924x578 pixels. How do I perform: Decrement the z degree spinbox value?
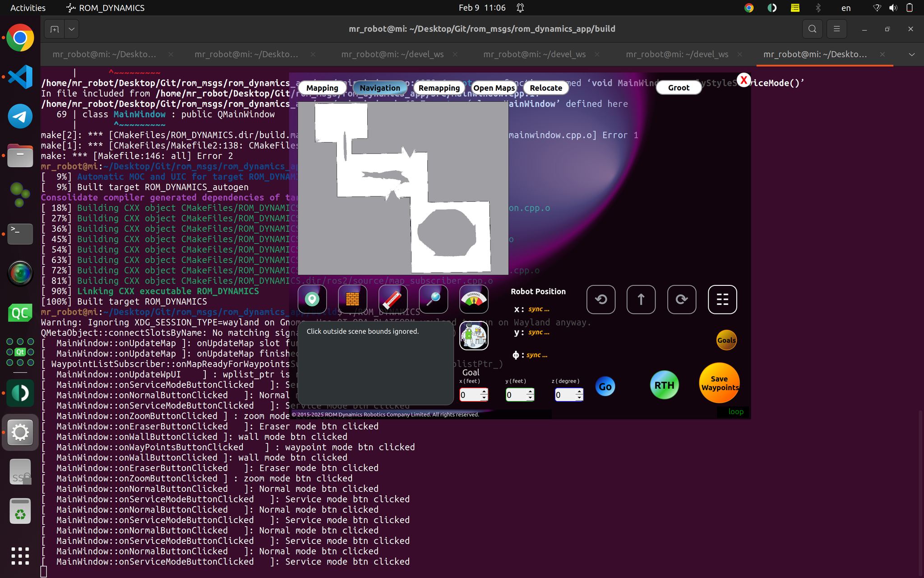click(x=579, y=398)
